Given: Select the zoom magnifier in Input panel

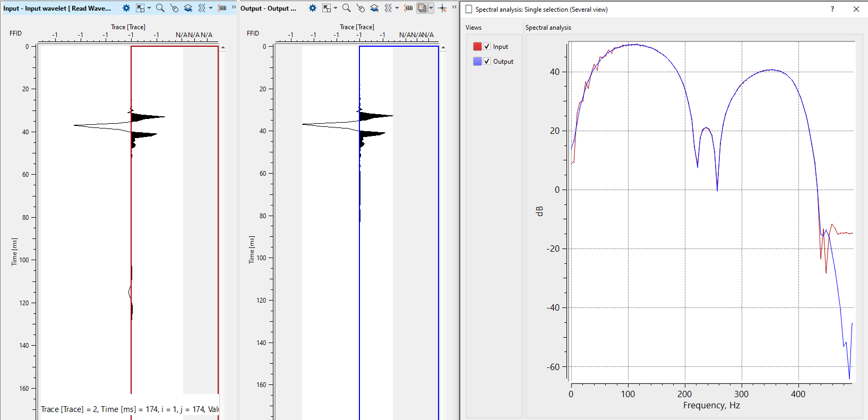Looking at the screenshot, I should [x=160, y=8].
